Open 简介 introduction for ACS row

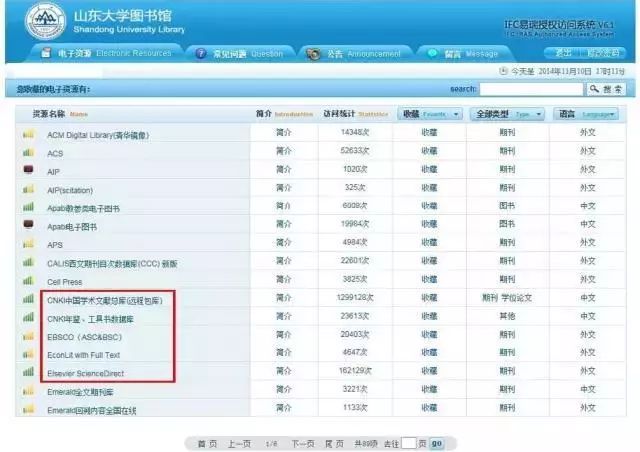[284, 151]
